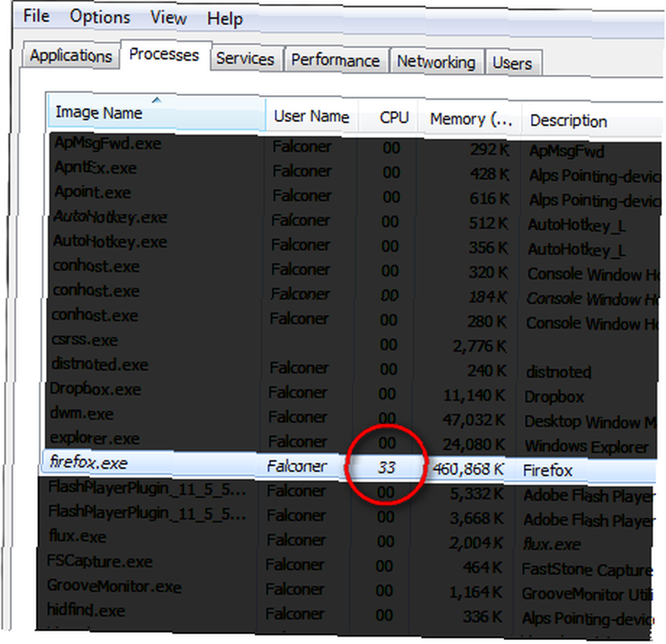Select conhost.exe using 184 K
This screenshot has width=666, height=644.
click(x=354, y=294)
